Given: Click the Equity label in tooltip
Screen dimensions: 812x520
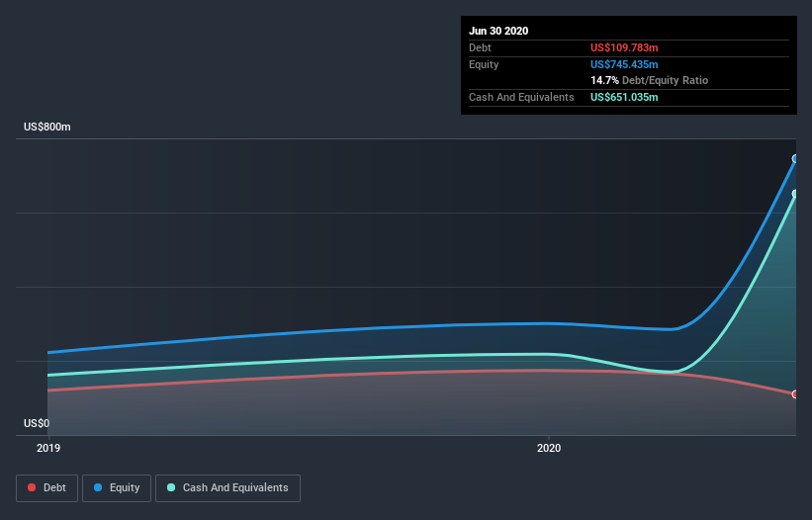Looking at the screenshot, I should coord(484,64).
